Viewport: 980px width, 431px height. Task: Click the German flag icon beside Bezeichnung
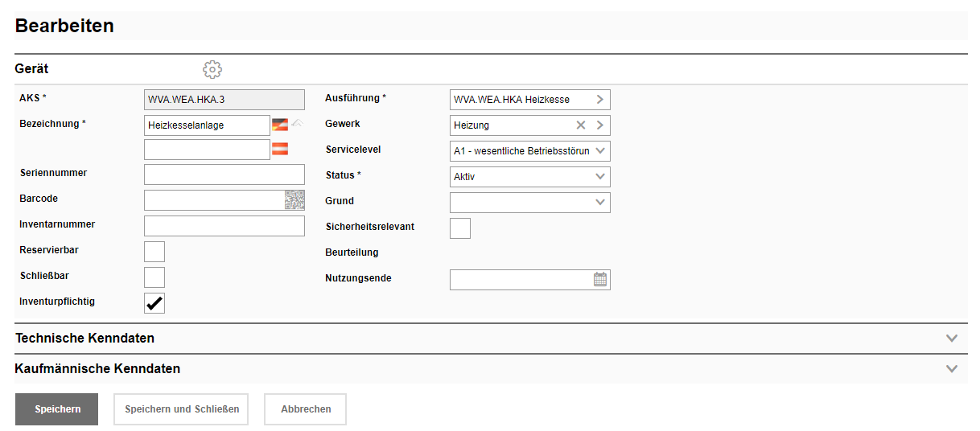coord(280,125)
